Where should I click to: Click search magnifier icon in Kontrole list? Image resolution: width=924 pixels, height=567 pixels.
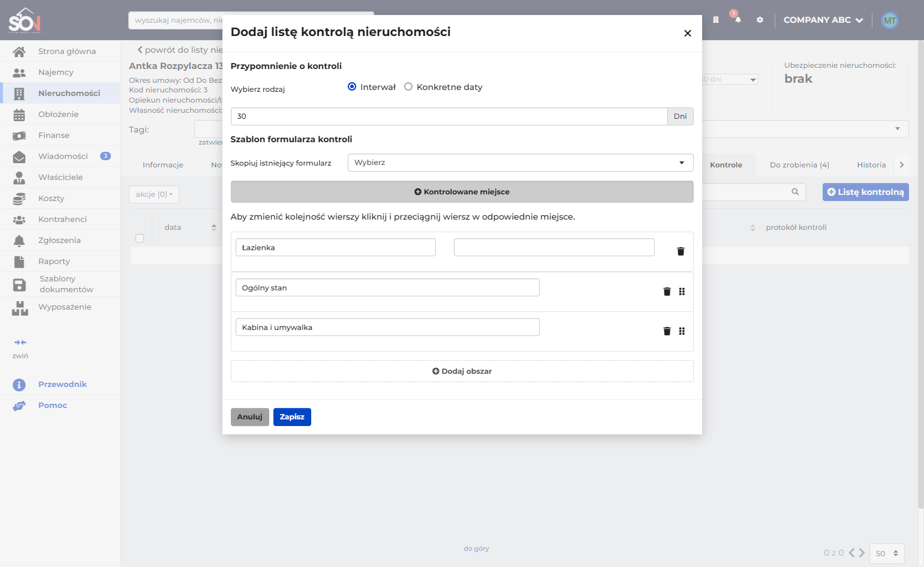[x=795, y=192]
